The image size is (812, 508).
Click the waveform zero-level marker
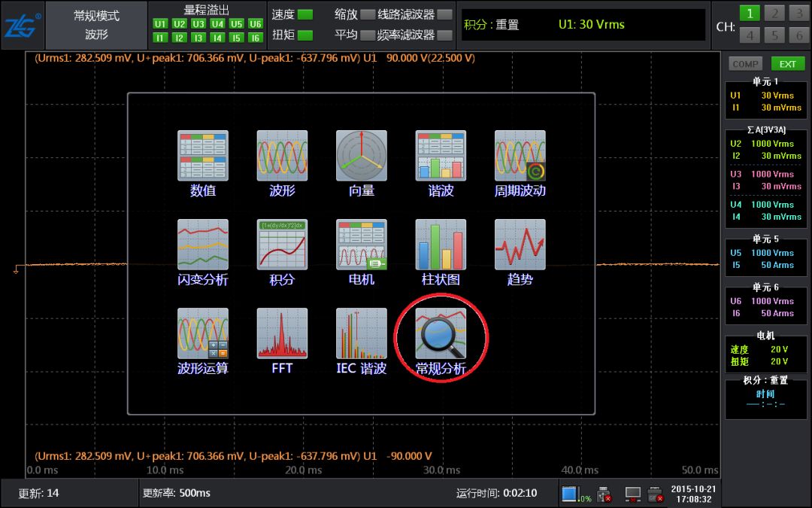(x=16, y=269)
